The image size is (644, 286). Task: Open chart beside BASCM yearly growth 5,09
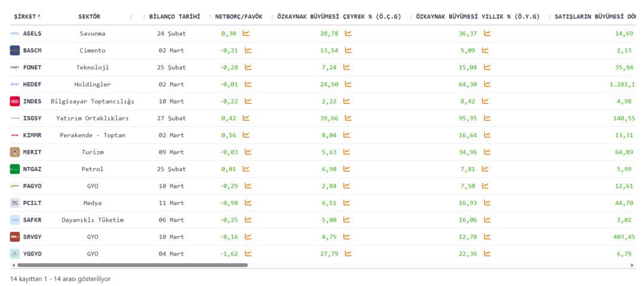[485, 51]
